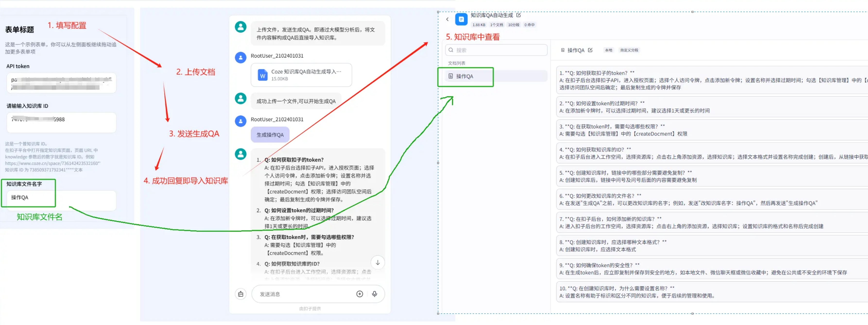Click the back arrow beside 知识库QA自动生成

(x=447, y=19)
